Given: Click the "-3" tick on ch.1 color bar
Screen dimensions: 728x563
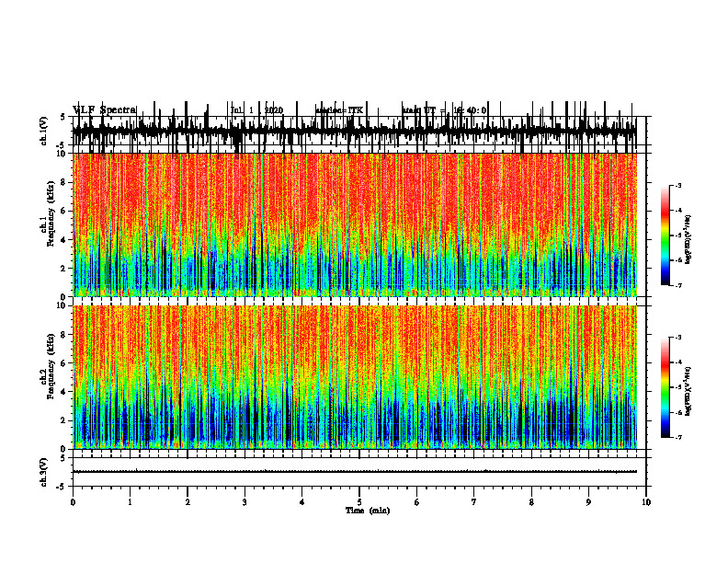Looking at the screenshot, I should (677, 185).
